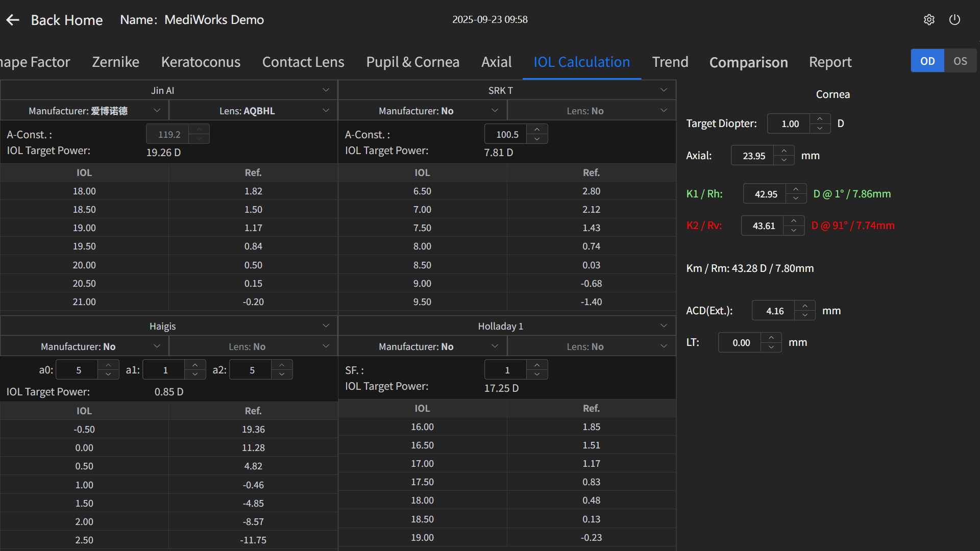Switch to the OS eye
The height and width of the screenshot is (551, 980).
(x=960, y=61)
